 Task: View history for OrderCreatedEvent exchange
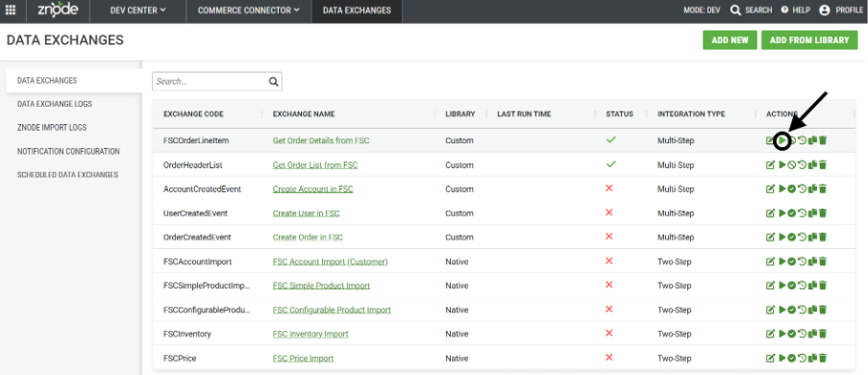tap(802, 237)
